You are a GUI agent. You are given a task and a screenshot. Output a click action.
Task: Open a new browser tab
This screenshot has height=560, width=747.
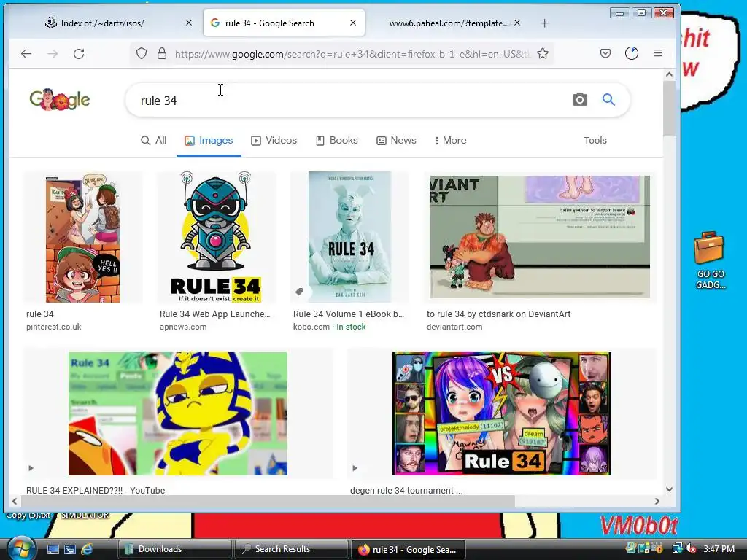544,23
